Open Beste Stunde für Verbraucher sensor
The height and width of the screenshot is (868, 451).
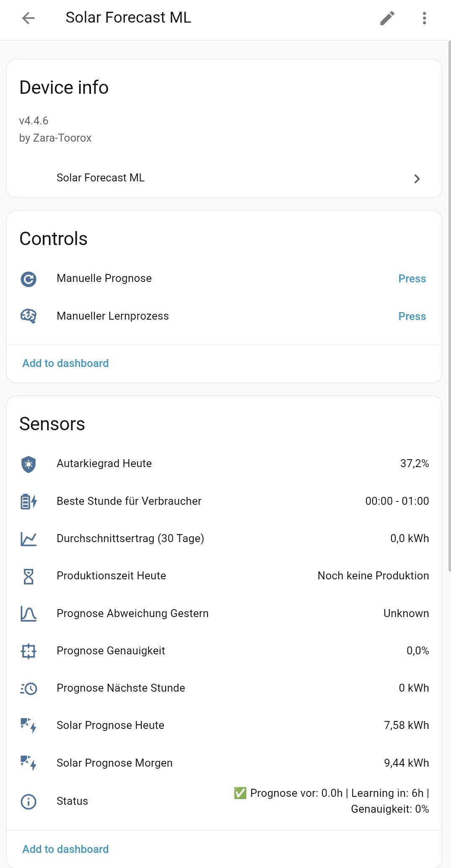(129, 501)
